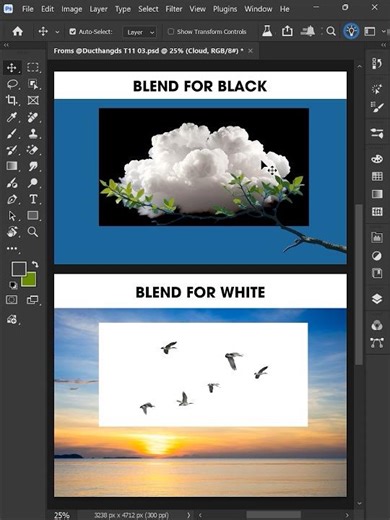This screenshot has height=520, width=390.
Task: Click the vertical canvas scrollbar thumb
Action: (x=359, y=284)
